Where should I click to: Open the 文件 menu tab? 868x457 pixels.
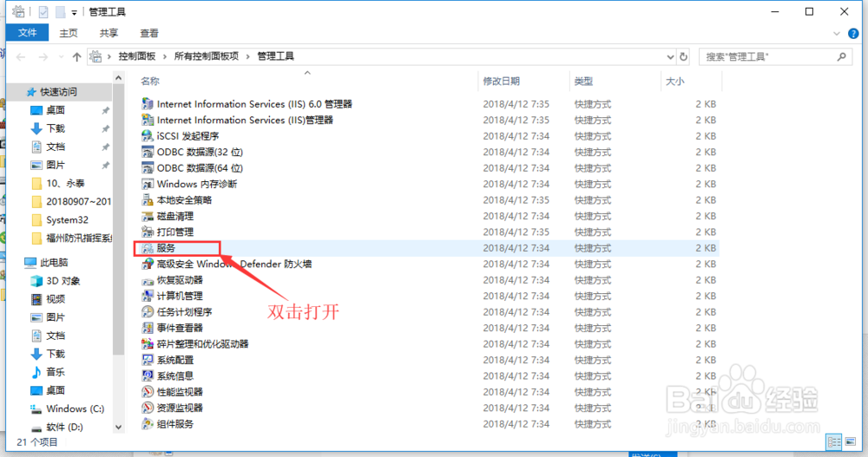[27, 33]
